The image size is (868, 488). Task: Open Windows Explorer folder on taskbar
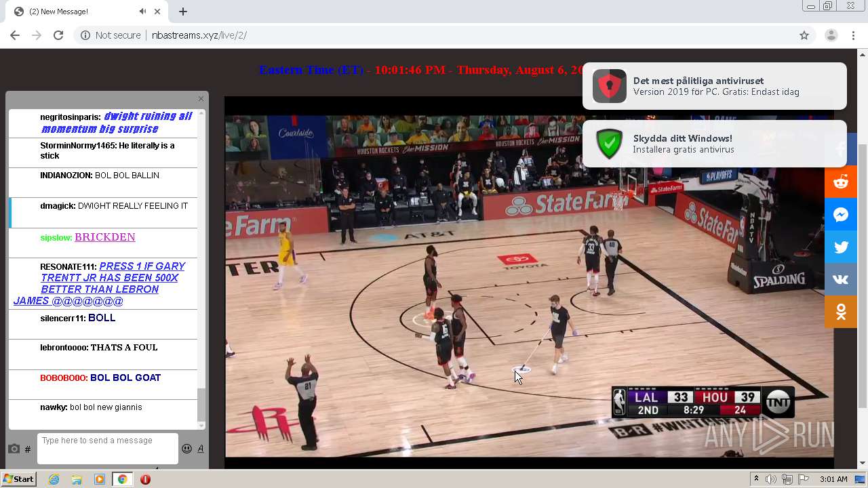tap(77, 479)
